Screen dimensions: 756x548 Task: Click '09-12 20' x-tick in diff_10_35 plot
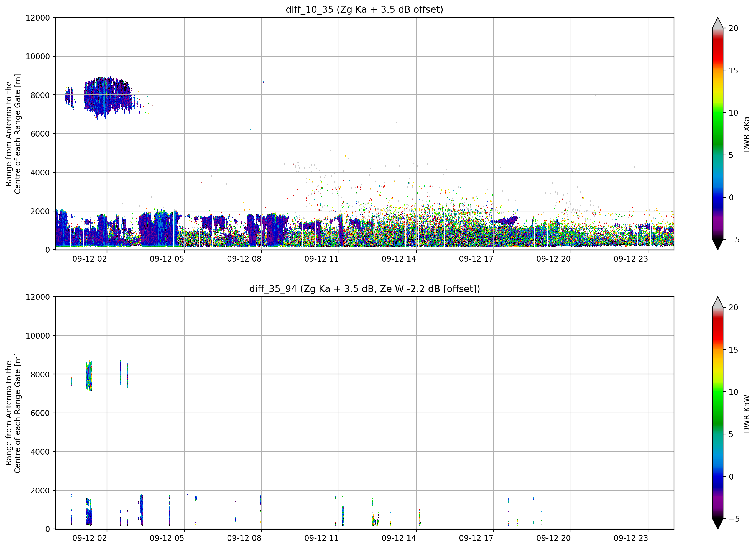point(554,259)
